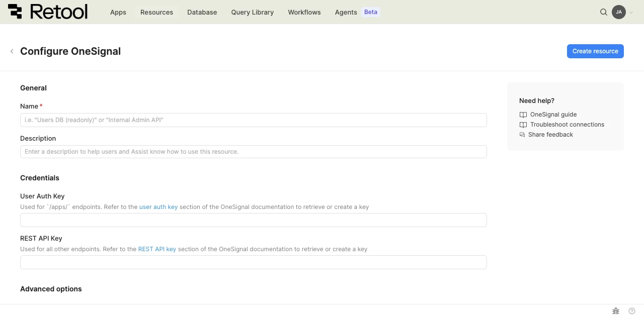Viewport: 644px width, 318px height.
Task: Click the Share feedback link
Action: pos(550,135)
